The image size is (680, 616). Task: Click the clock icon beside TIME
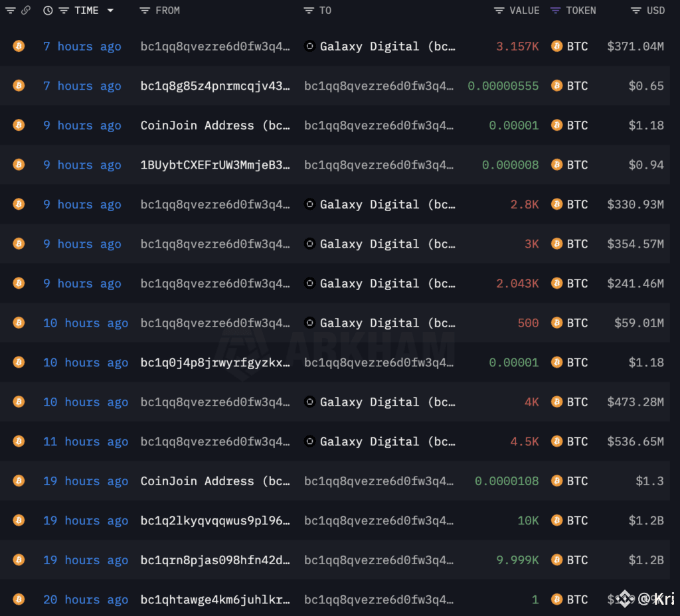coord(48,11)
